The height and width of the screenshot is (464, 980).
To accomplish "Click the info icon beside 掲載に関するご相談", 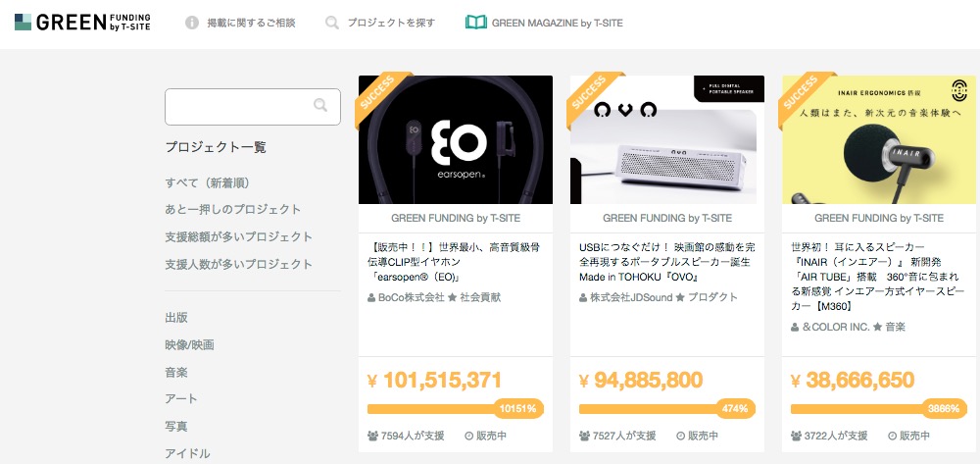I will [192, 24].
